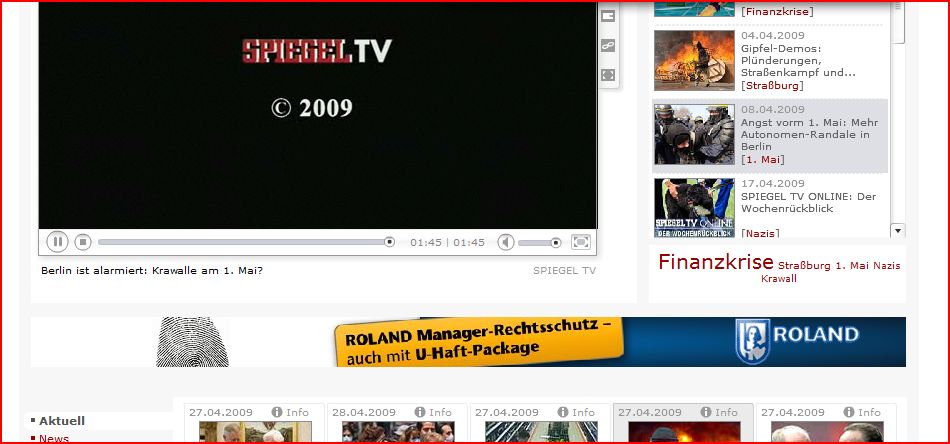This screenshot has height=444, width=950.
Task: Click the black video display area
Action: (x=317, y=115)
